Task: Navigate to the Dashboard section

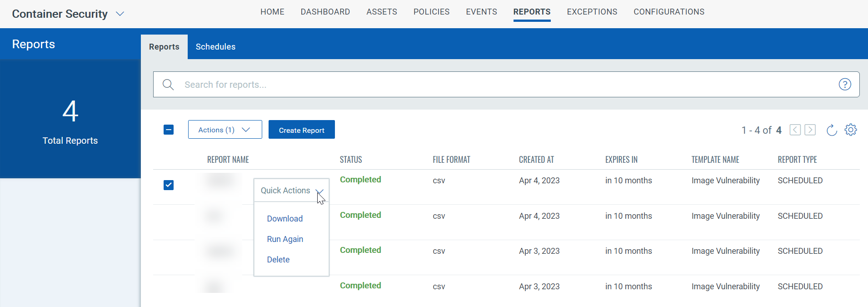Action: pos(325,12)
